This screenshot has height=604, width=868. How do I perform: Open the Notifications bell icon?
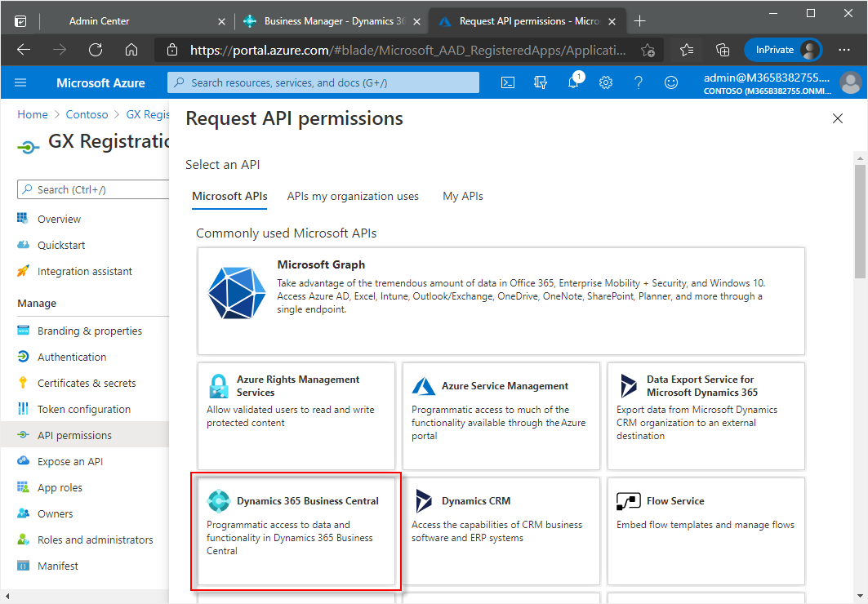(572, 82)
